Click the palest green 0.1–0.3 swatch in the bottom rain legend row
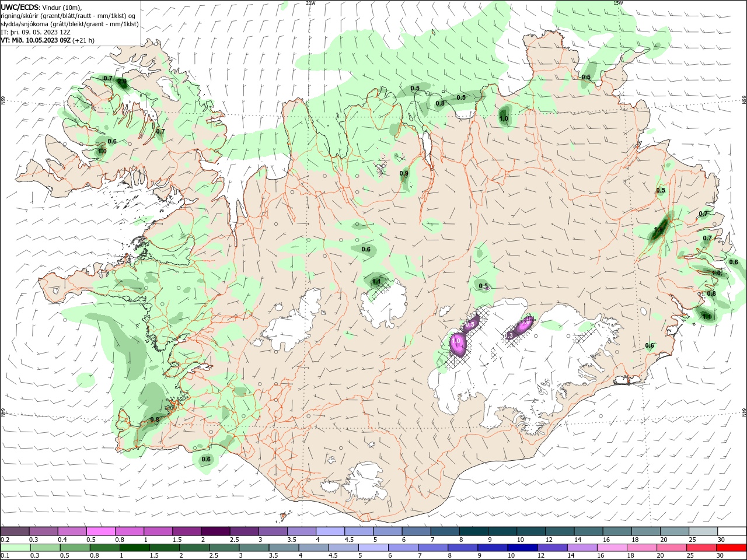747x560 pixels. point(15,547)
